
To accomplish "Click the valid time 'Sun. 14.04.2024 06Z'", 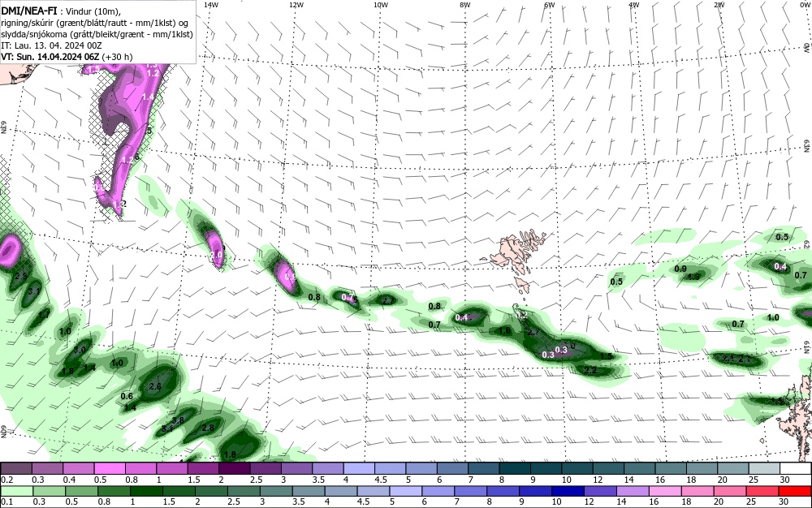I will coord(58,57).
